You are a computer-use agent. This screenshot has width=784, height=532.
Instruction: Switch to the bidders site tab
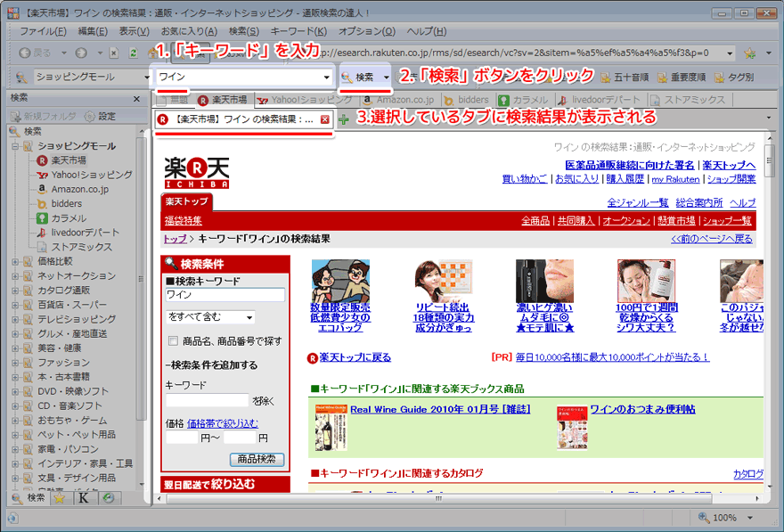point(467,100)
